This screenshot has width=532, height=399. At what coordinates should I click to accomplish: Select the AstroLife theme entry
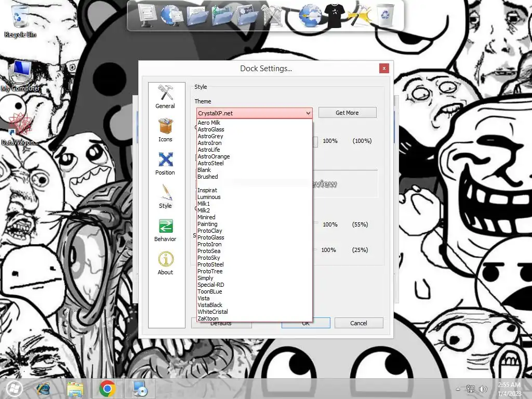(x=254, y=150)
